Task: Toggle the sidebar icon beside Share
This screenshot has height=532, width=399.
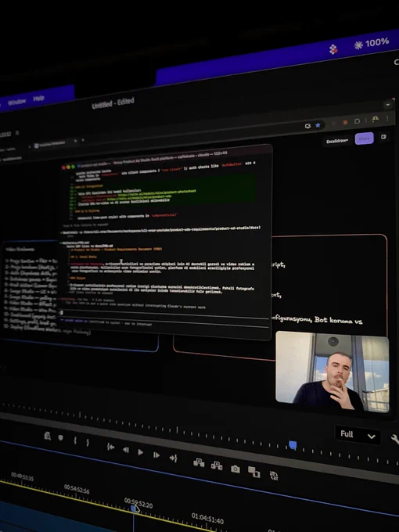Action: tap(383, 137)
